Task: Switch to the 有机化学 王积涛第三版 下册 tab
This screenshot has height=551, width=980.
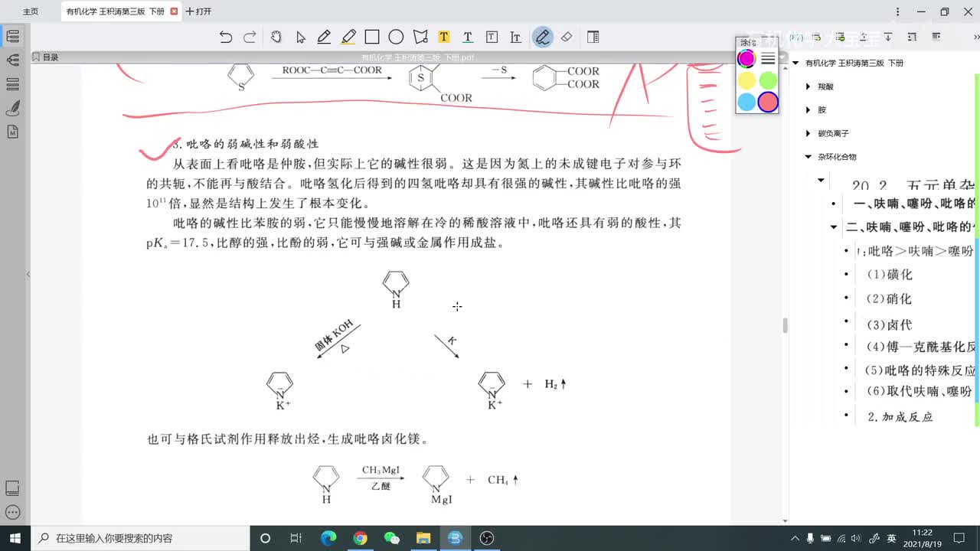Action: [115, 11]
